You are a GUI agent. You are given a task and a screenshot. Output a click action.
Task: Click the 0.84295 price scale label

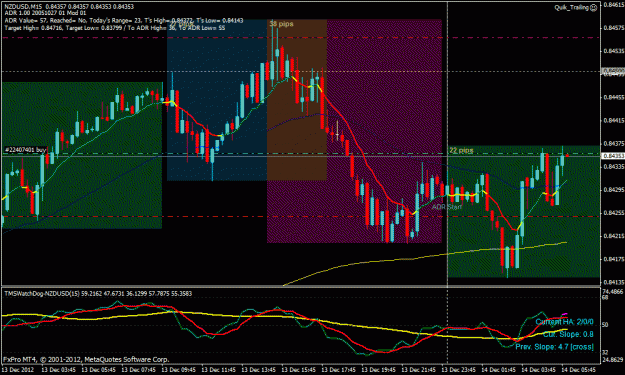coord(614,190)
